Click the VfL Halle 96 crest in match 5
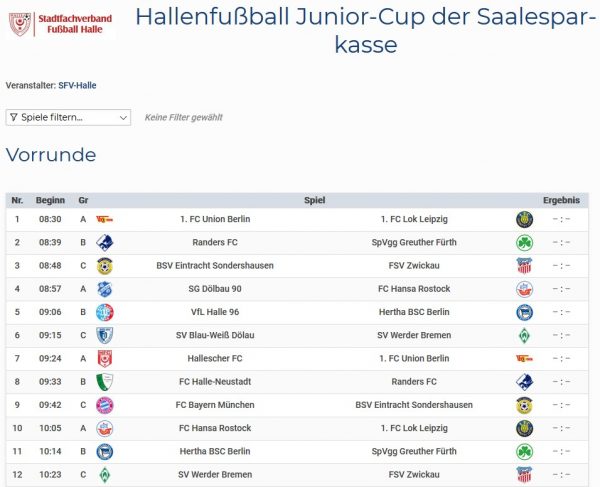600x487 pixels. (x=104, y=312)
